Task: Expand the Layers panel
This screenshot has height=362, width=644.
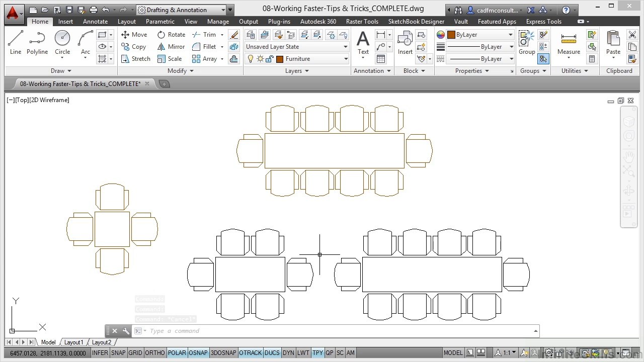Action: (x=297, y=71)
